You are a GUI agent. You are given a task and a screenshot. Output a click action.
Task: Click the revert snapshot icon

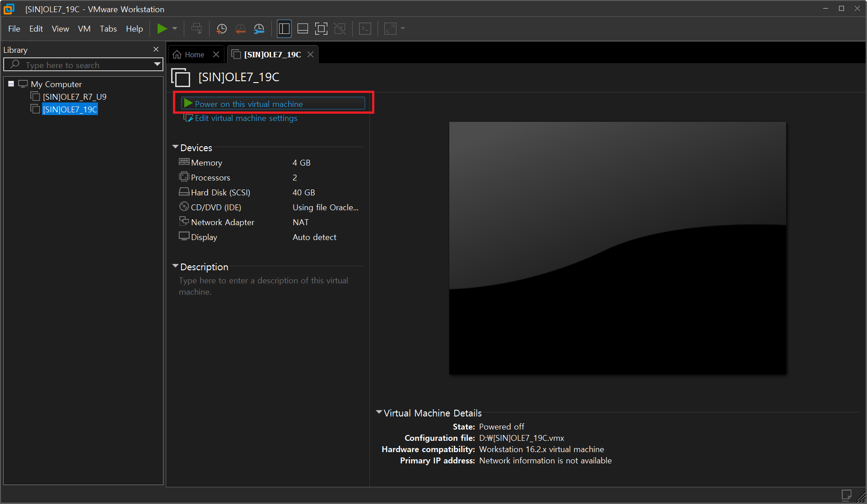[x=240, y=29]
